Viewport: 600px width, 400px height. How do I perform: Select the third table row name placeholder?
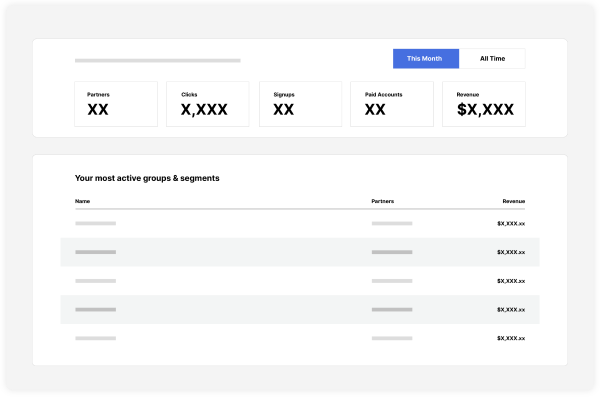95,281
